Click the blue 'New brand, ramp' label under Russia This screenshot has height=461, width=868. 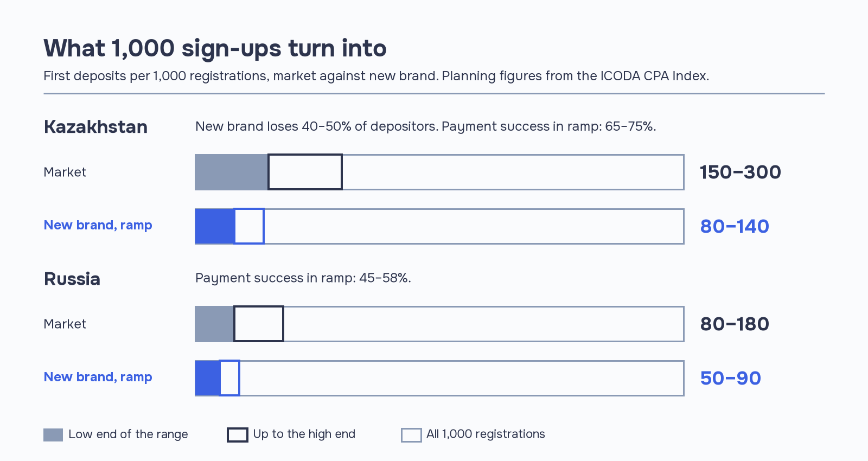tap(98, 377)
